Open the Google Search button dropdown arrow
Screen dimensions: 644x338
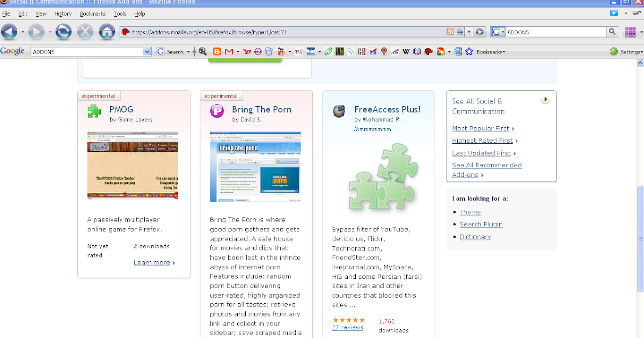point(188,52)
